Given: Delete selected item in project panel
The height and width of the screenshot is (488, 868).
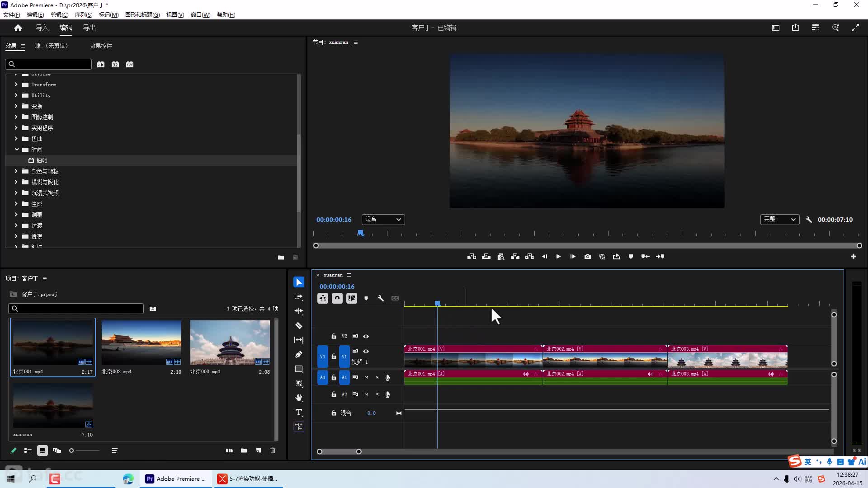Looking at the screenshot, I should tap(273, 450).
